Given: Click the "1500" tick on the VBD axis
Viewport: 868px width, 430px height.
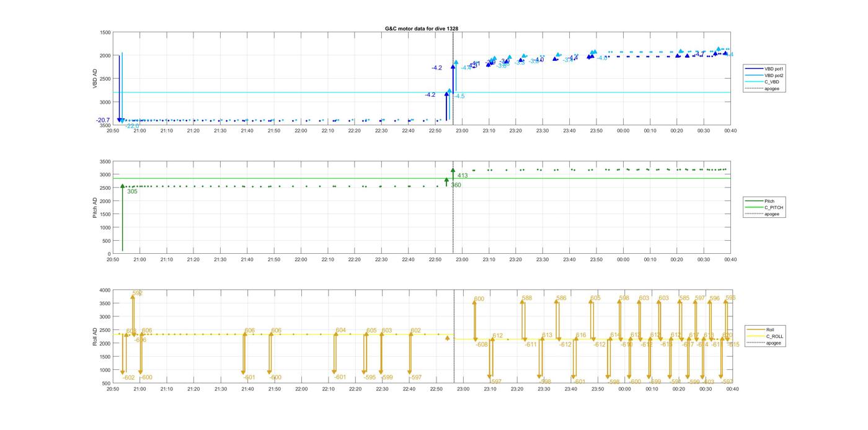Looking at the screenshot, I should click(105, 33).
